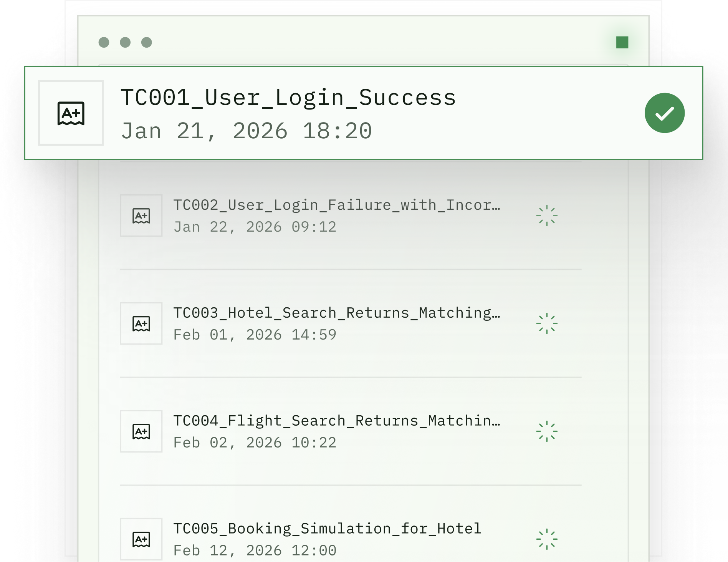The height and width of the screenshot is (562, 728).
Task: Click the green passed checkmark for TC001
Action: pyautogui.click(x=664, y=113)
